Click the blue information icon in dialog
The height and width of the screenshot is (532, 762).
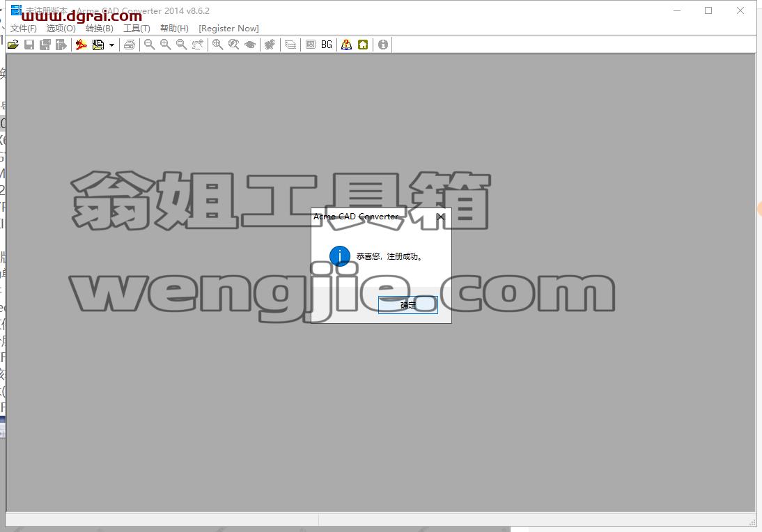pyautogui.click(x=340, y=256)
